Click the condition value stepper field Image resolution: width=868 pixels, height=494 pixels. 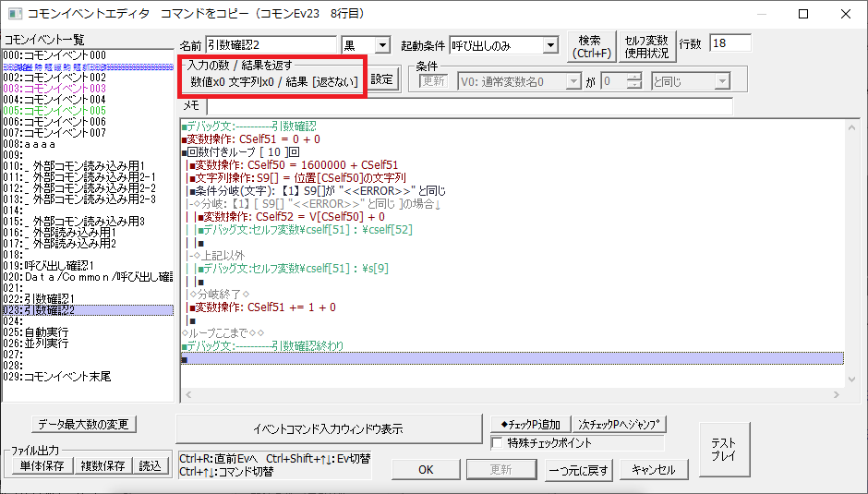(621, 82)
